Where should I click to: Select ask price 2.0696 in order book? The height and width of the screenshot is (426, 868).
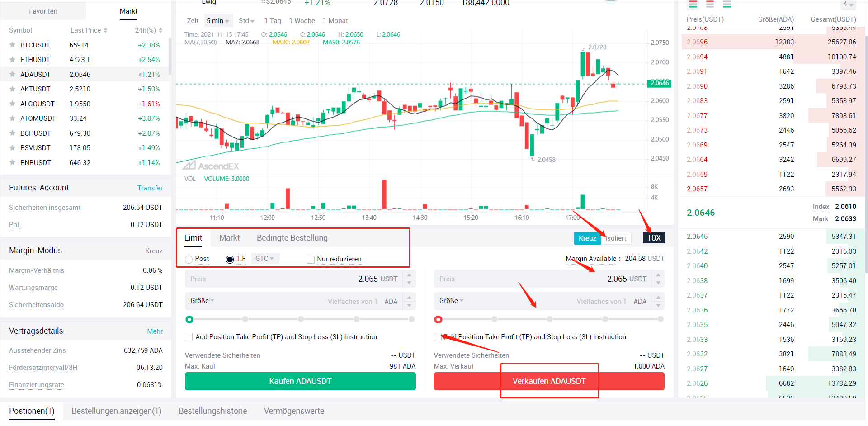pos(697,42)
